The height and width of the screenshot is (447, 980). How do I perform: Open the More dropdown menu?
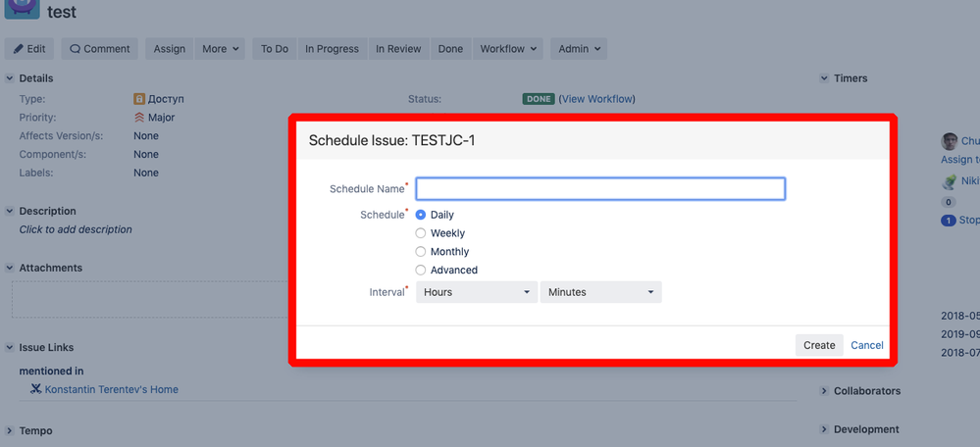click(220, 49)
